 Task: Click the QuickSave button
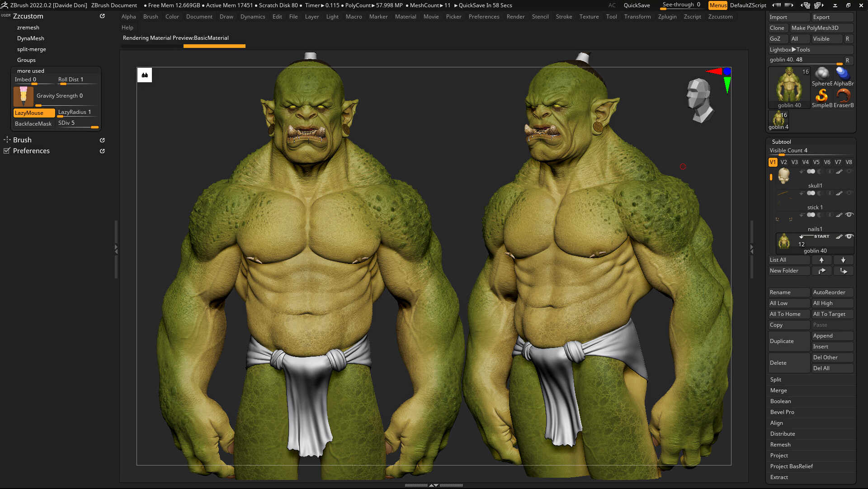637,5
